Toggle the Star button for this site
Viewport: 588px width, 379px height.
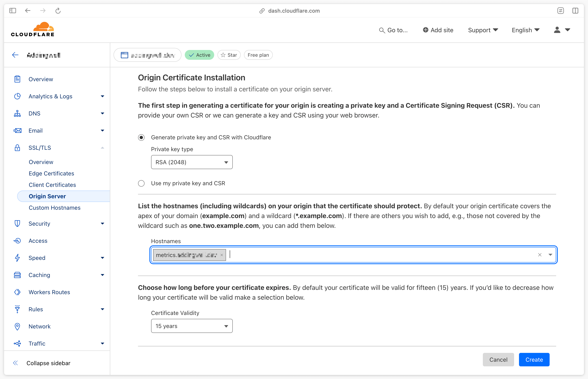point(230,55)
